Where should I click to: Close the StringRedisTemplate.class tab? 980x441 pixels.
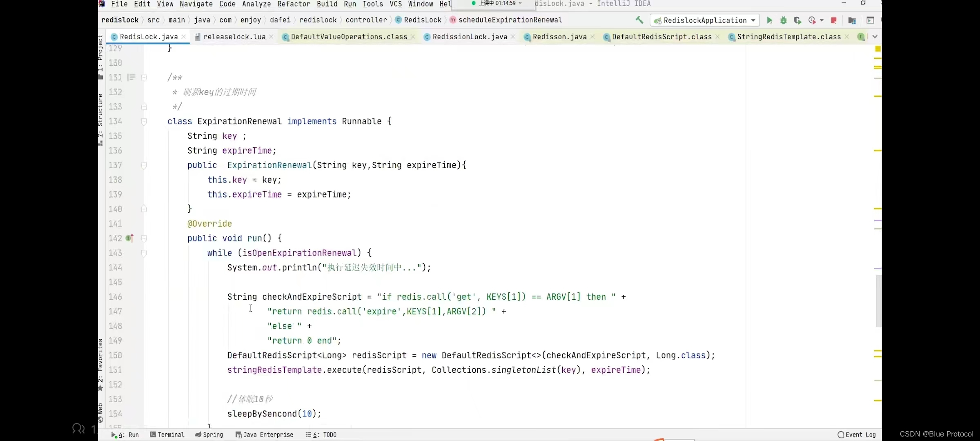[x=847, y=37]
